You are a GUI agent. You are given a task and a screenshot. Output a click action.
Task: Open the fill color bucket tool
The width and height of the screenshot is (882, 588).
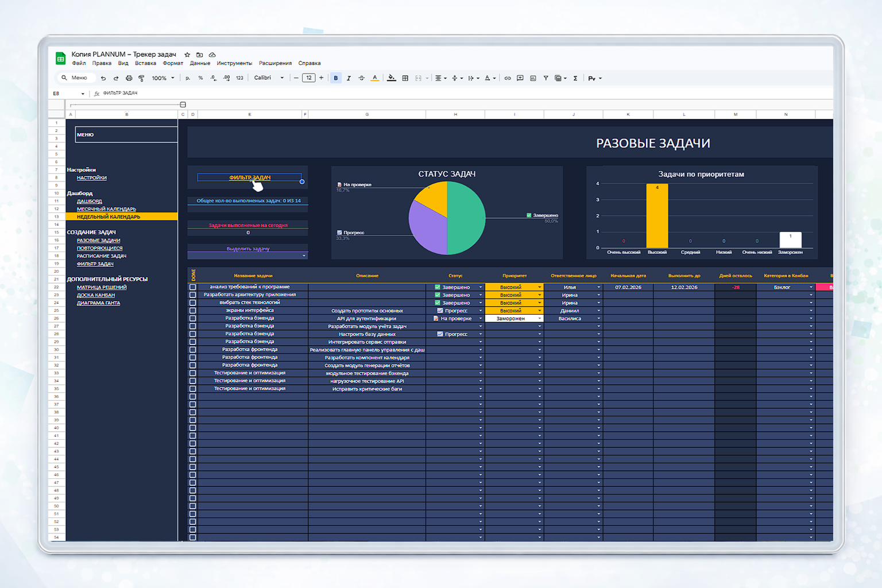(391, 78)
